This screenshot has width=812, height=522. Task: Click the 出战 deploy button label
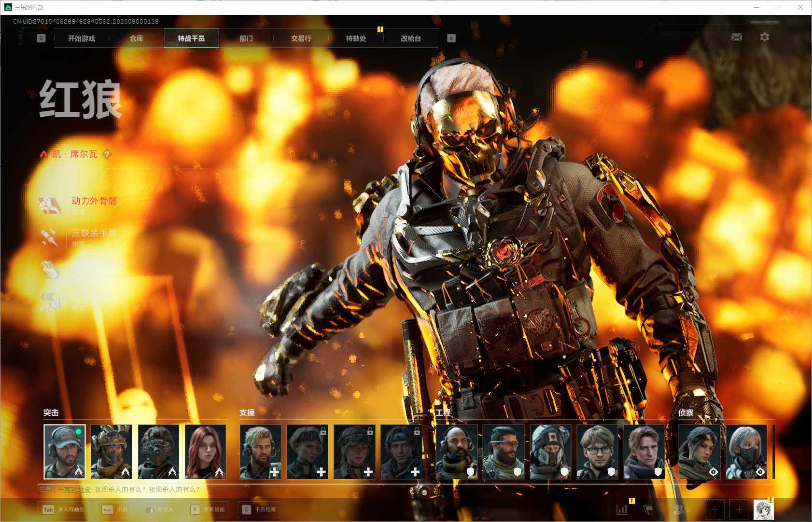[122, 510]
